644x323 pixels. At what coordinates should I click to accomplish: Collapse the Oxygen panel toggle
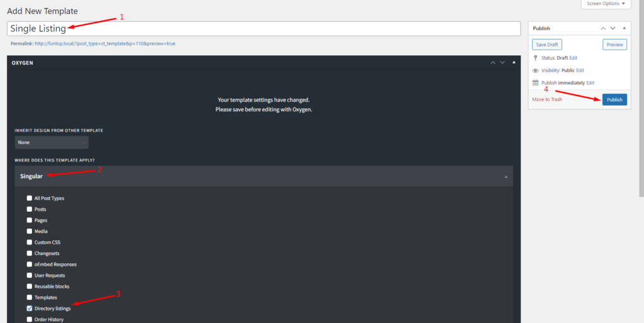[513, 63]
